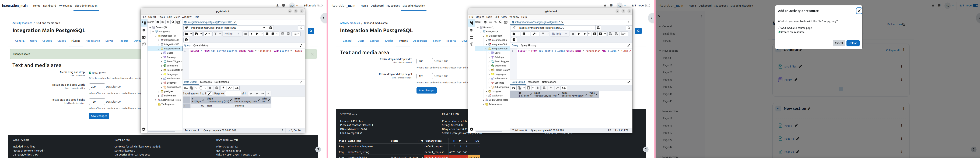Collapse New section chevron in right course content
Screen dimensions: 980x158
tap(778, 109)
